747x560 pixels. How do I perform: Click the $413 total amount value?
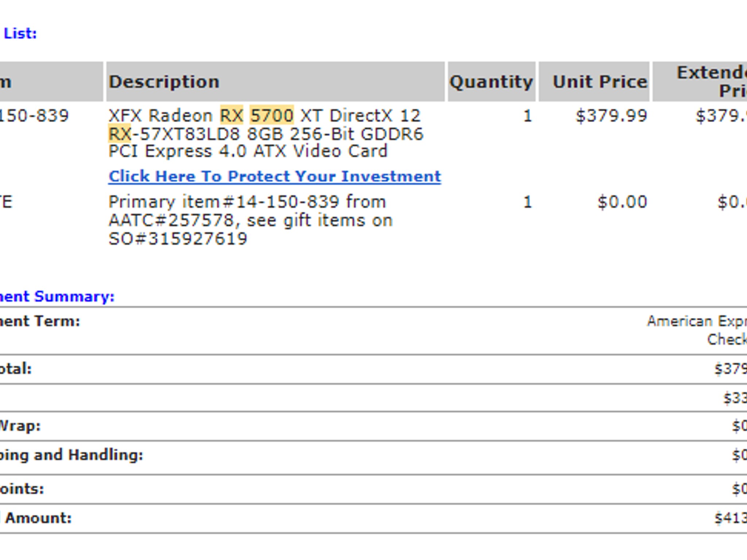(x=730, y=518)
